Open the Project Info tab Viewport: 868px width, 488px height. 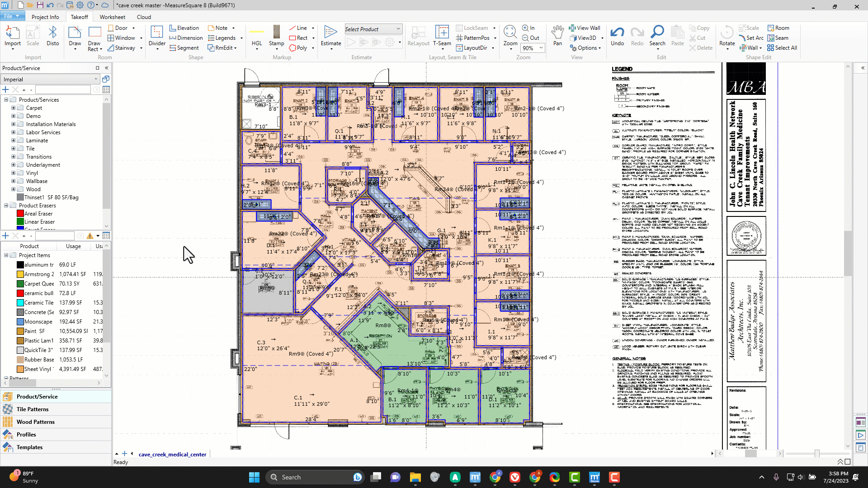45,17
